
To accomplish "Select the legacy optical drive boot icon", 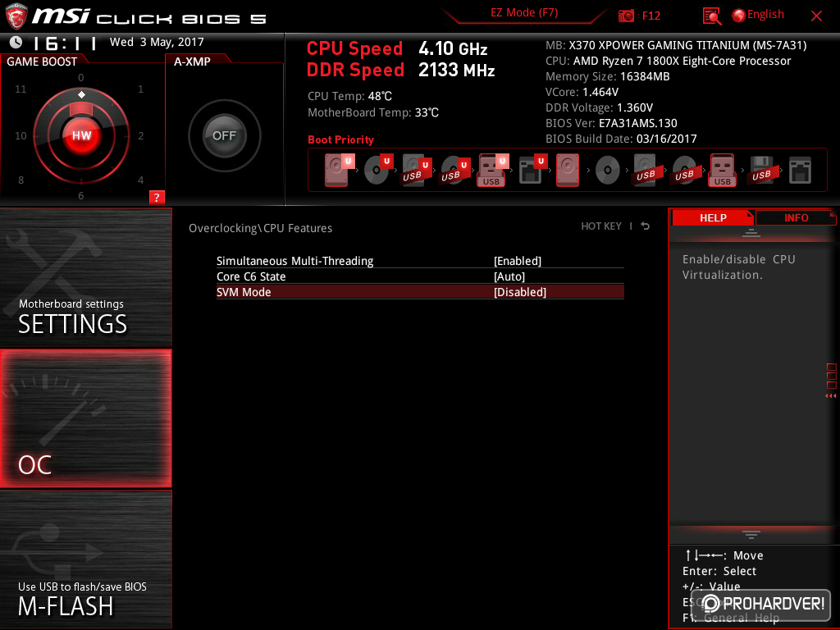I will pos(608,171).
